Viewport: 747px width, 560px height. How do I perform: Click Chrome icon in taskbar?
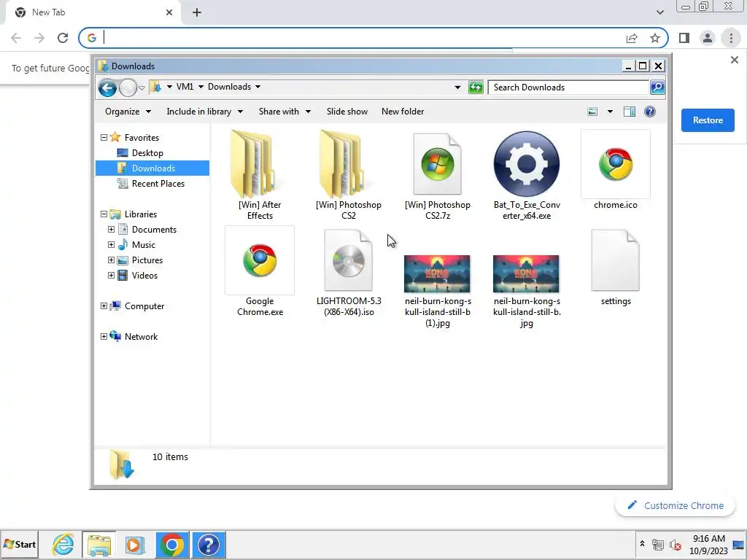pyautogui.click(x=172, y=544)
